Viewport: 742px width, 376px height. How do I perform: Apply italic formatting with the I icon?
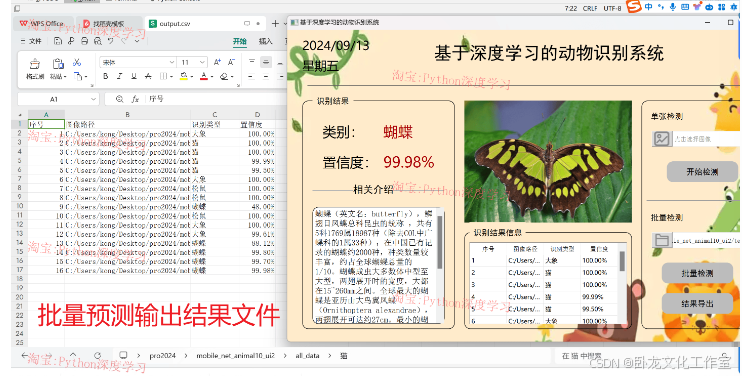tap(120, 76)
